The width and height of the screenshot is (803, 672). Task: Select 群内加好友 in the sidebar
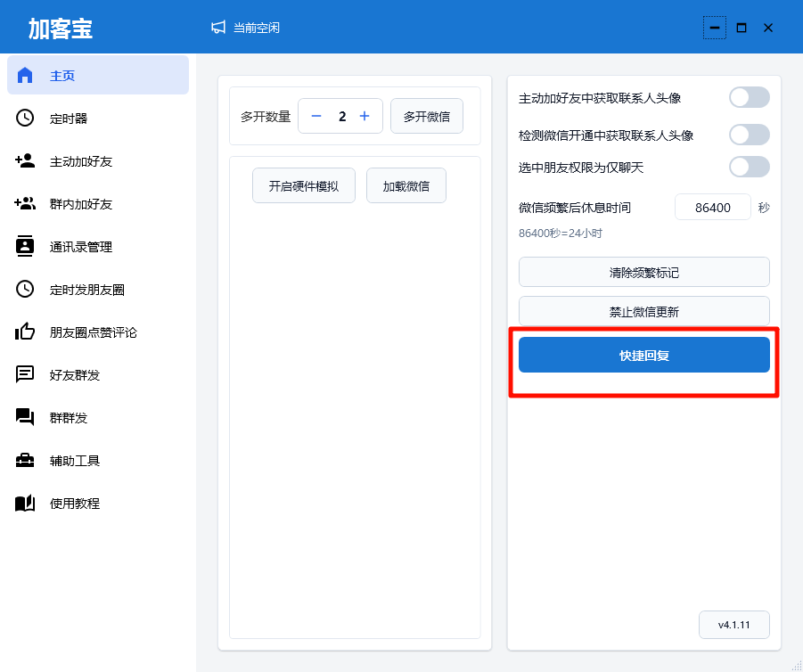[98, 203]
